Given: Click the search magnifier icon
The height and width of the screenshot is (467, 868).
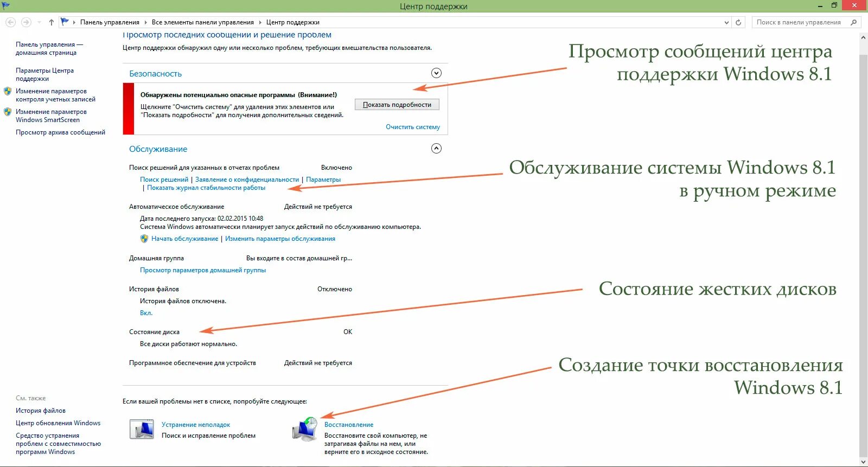Looking at the screenshot, I should (x=854, y=22).
